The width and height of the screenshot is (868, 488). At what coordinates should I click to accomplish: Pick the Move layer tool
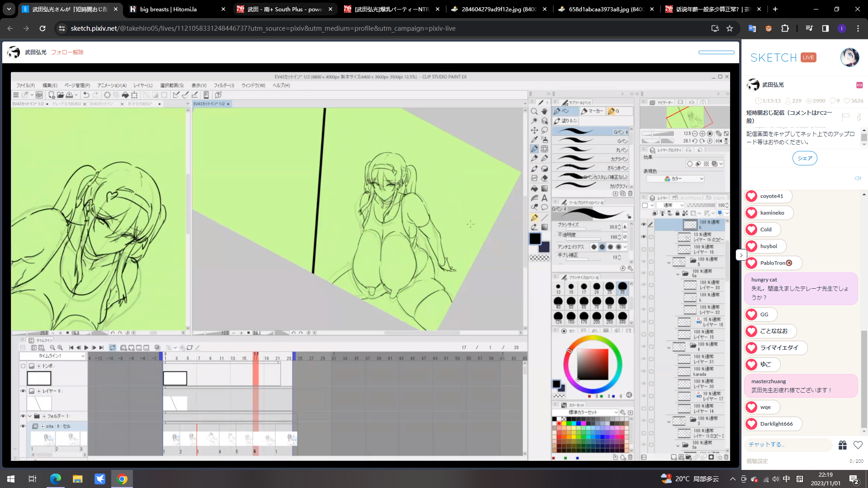click(x=534, y=130)
